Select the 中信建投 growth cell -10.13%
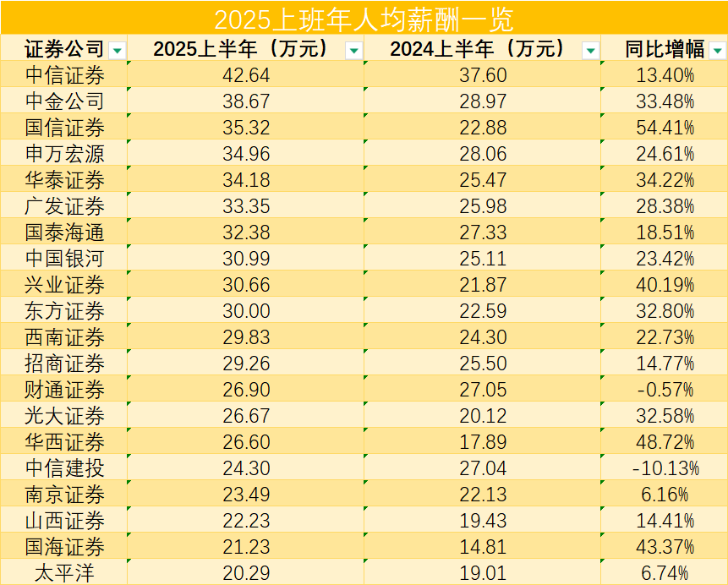 pos(664,467)
